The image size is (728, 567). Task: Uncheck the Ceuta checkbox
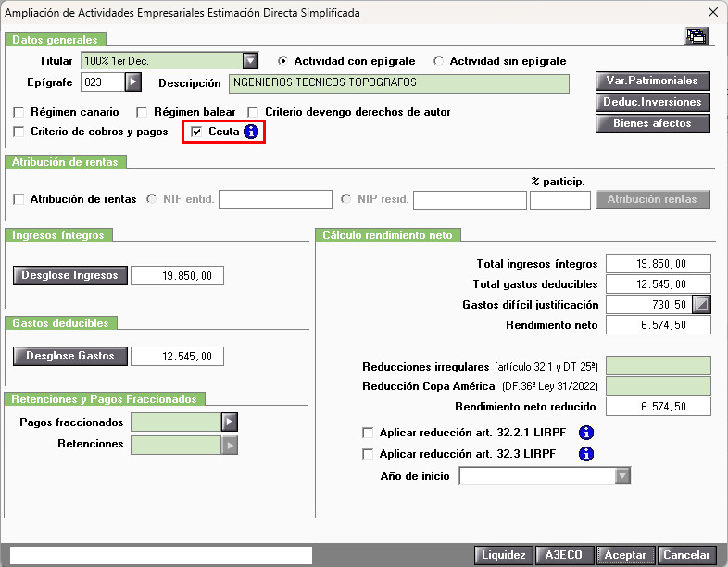click(x=196, y=132)
